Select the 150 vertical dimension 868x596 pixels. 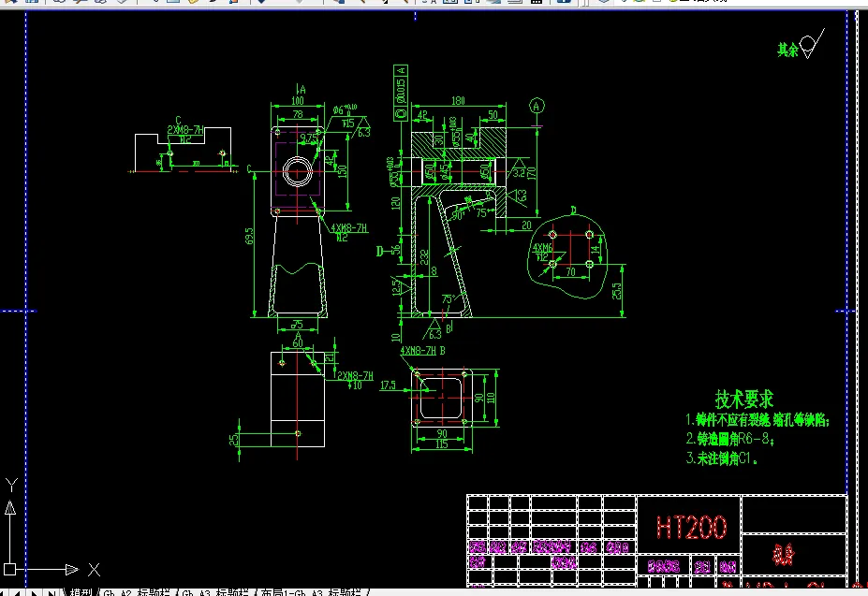342,171
